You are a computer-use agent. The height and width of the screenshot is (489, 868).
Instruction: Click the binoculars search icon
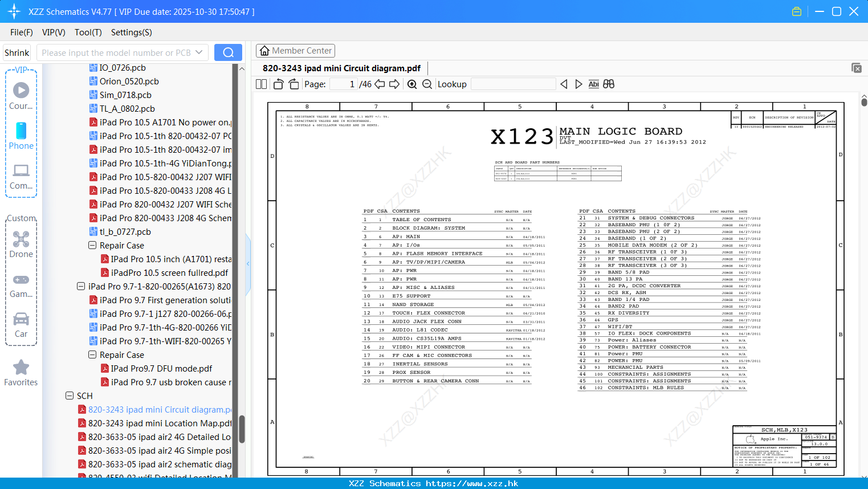[609, 84]
